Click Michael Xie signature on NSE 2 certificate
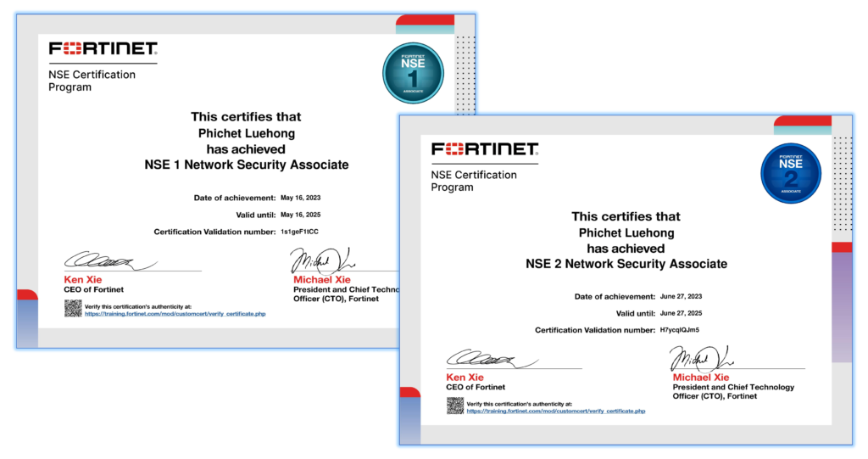Image resolution: width=868 pixels, height=459 pixels. point(701,359)
